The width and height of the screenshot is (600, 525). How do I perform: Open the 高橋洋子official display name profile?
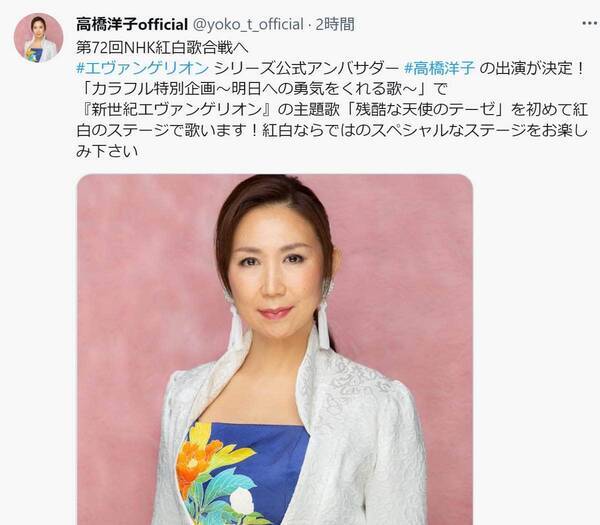point(132,24)
